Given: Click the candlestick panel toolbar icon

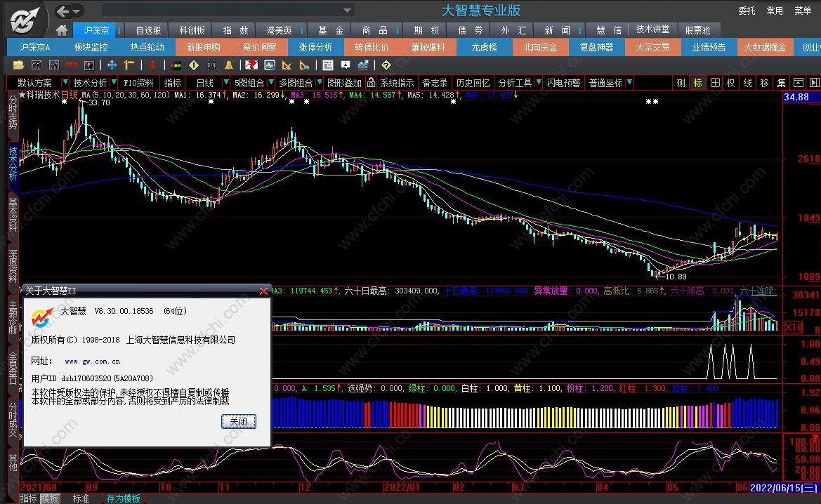Looking at the screenshot, I should (89, 65).
